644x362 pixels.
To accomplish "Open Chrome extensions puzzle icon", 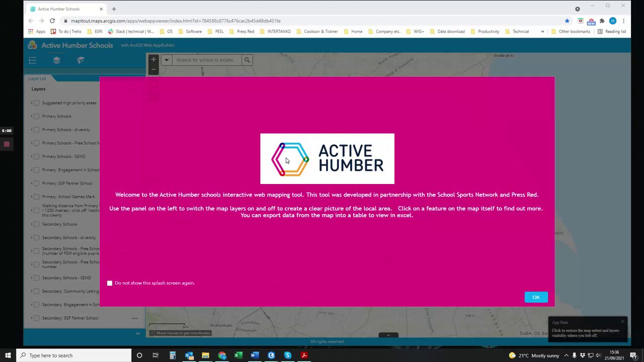I will pos(602,21).
